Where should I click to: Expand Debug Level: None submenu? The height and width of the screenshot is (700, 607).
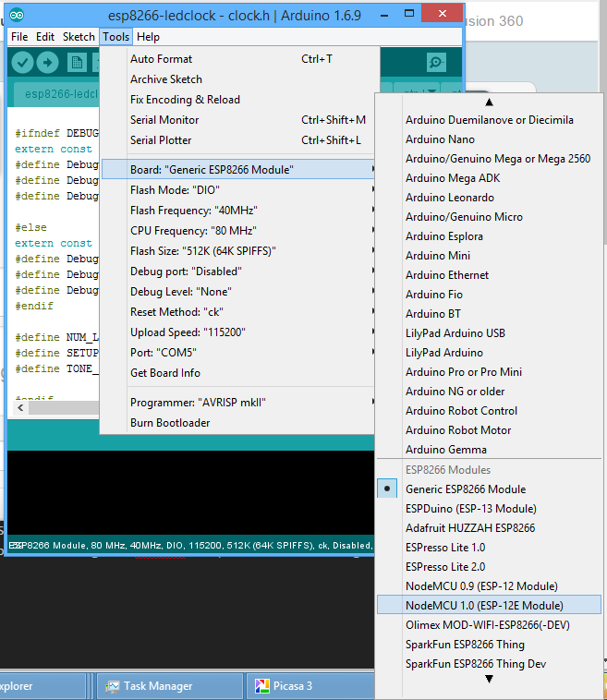(238, 292)
